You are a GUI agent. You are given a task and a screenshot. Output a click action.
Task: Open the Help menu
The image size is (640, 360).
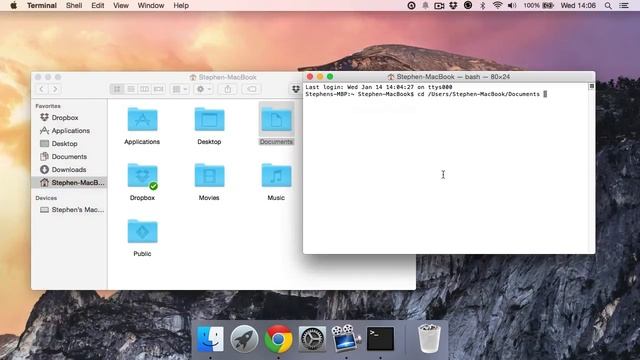[181, 5]
